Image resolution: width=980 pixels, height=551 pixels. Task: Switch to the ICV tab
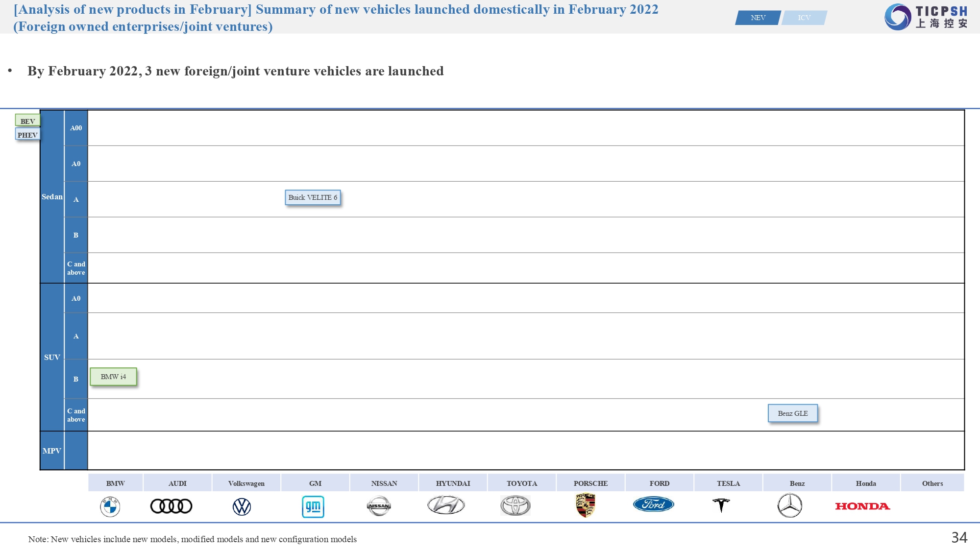click(804, 18)
